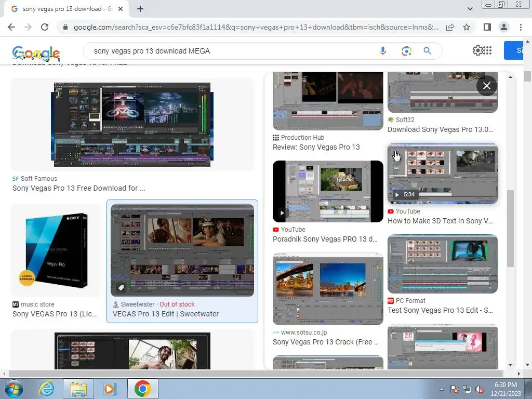Screen dimensions: 532x399
Task: Bookmark this page with the star
Action: pyautogui.click(x=467, y=27)
